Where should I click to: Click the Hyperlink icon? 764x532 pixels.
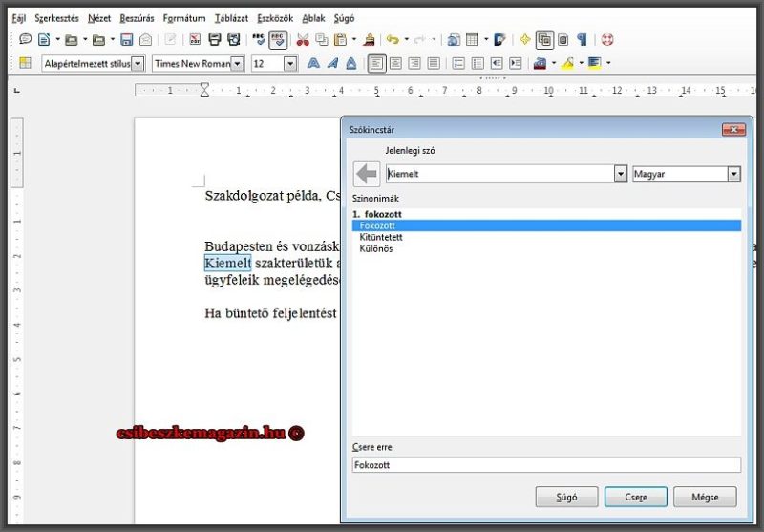pos(454,39)
